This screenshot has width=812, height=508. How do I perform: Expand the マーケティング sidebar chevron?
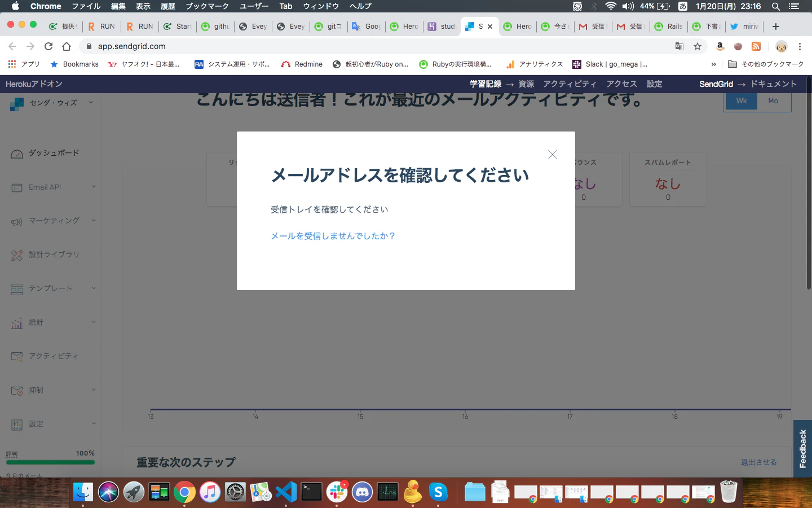coord(94,221)
